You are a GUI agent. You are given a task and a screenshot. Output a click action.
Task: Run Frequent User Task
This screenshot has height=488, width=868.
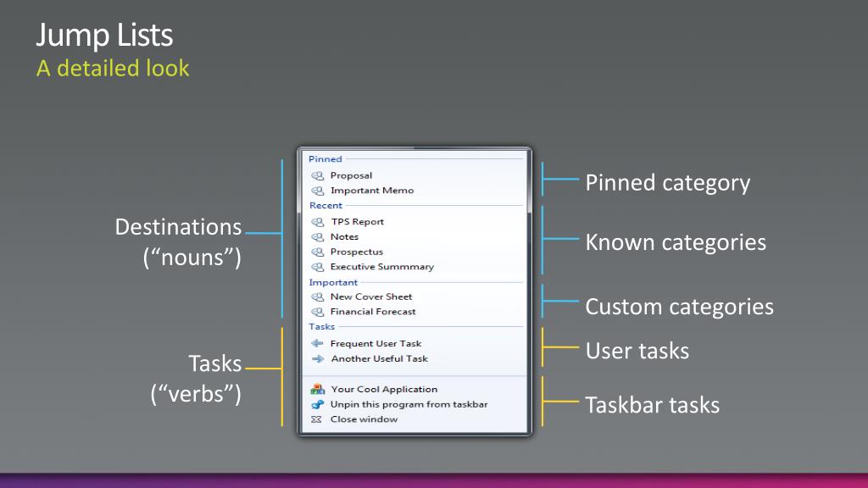tap(376, 344)
